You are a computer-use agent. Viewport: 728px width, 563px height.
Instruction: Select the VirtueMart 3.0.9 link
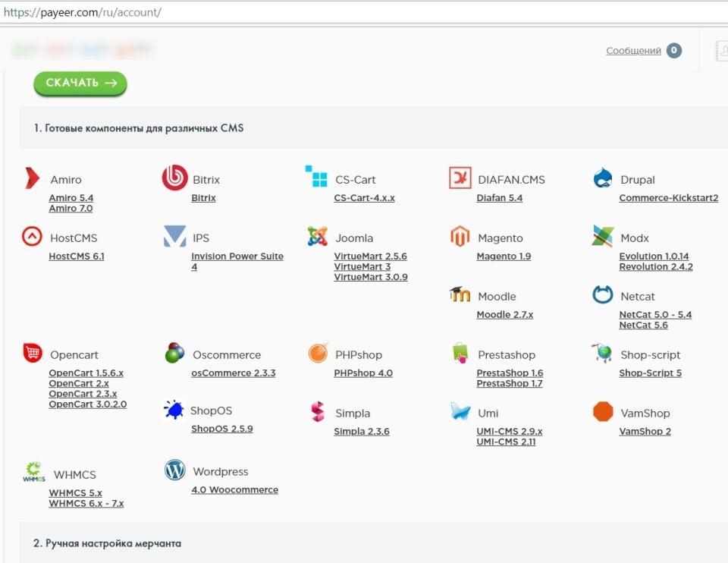(x=370, y=278)
